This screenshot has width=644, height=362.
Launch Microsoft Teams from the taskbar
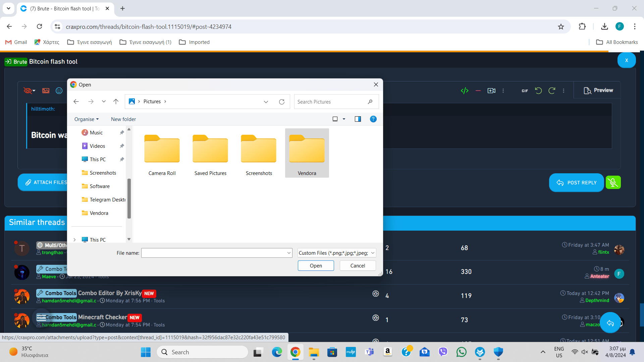point(369,352)
